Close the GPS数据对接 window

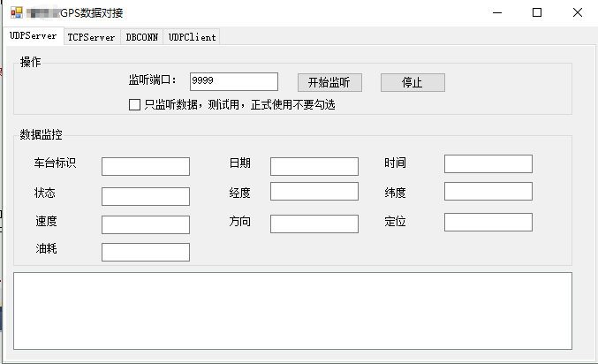tap(578, 12)
